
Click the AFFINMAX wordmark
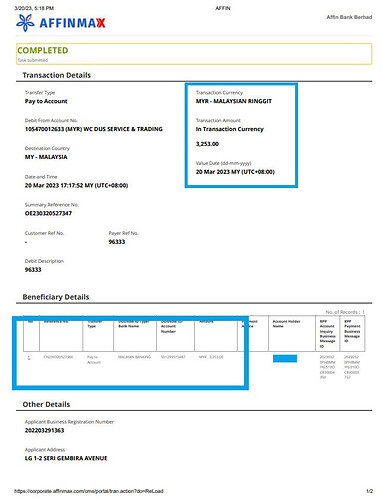point(72,23)
